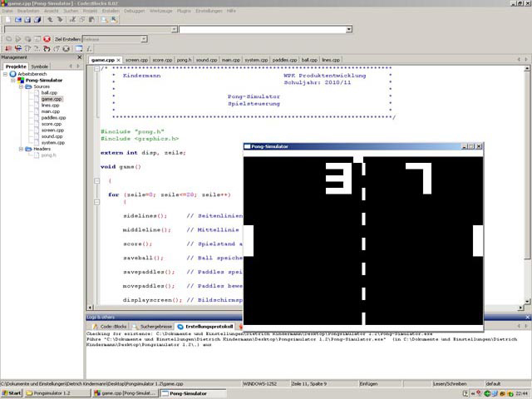Select pong.h in Headers folder

point(48,155)
